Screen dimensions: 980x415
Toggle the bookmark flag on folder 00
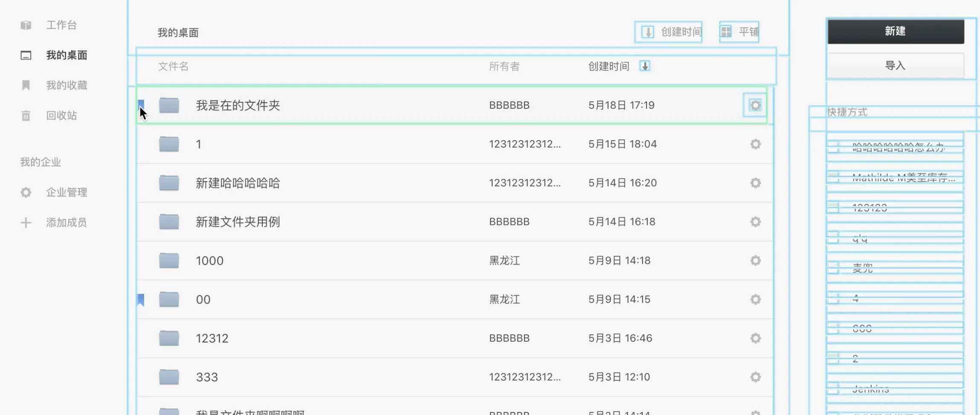141,300
